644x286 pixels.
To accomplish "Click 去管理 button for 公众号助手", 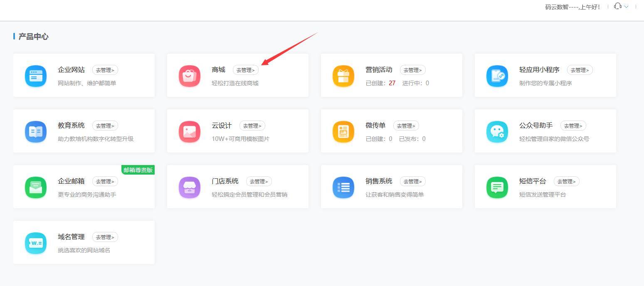I will pyautogui.click(x=573, y=126).
